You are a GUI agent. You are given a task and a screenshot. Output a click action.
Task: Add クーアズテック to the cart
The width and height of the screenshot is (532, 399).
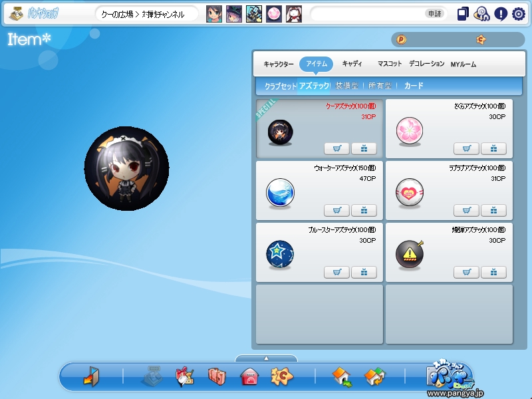click(x=336, y=148)
